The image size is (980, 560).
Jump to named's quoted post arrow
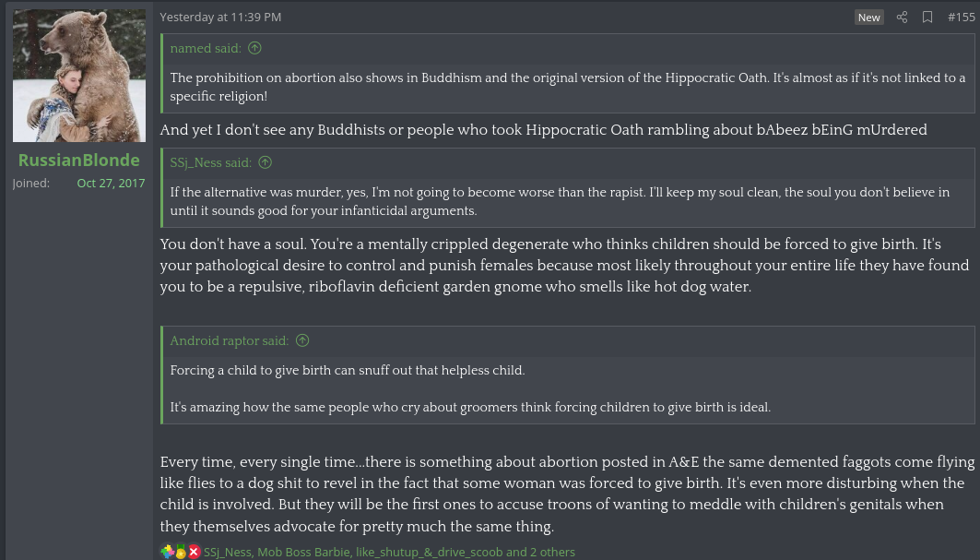[255, 48]
